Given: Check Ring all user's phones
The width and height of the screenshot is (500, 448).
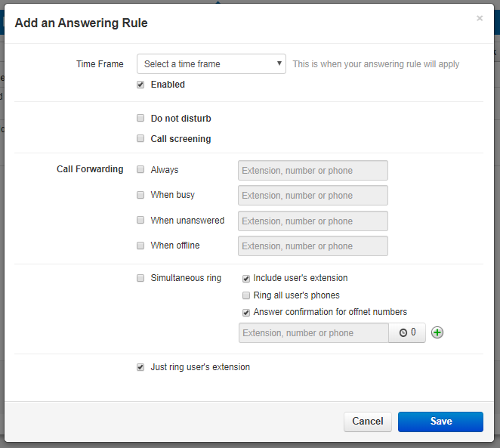Looking at the screenshot, I should coord(246,295).
